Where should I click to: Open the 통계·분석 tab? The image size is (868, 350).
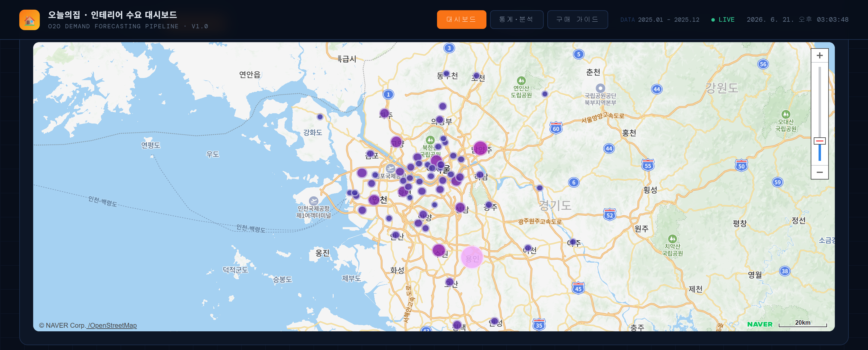click(516, 20)
